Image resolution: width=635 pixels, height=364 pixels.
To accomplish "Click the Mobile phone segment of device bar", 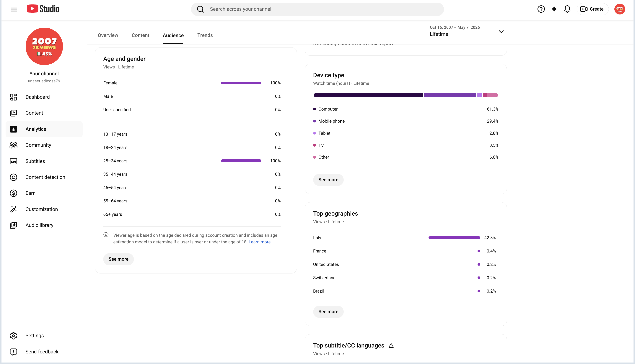I will [450, 95].
